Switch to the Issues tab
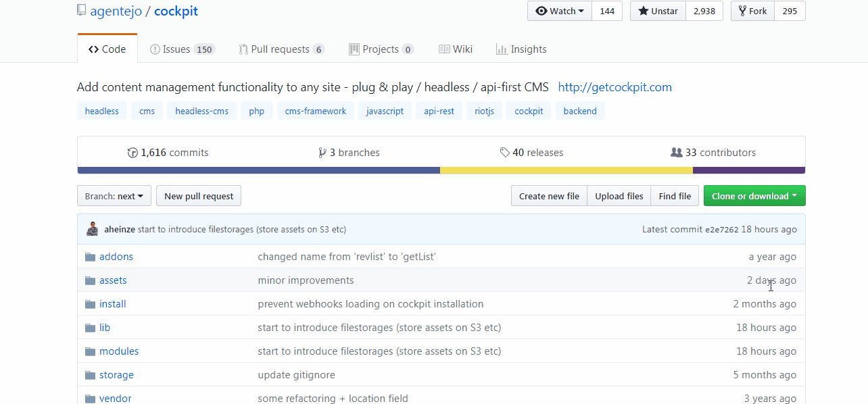The height and width of the screenshot is (404, 868). pos(182,49)
